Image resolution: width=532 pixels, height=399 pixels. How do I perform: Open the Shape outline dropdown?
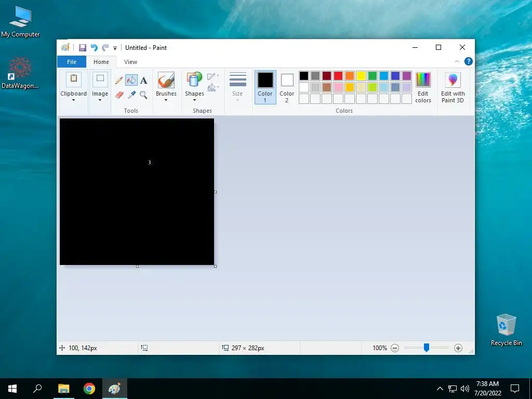pyautogui.click(x=213, y=76)
